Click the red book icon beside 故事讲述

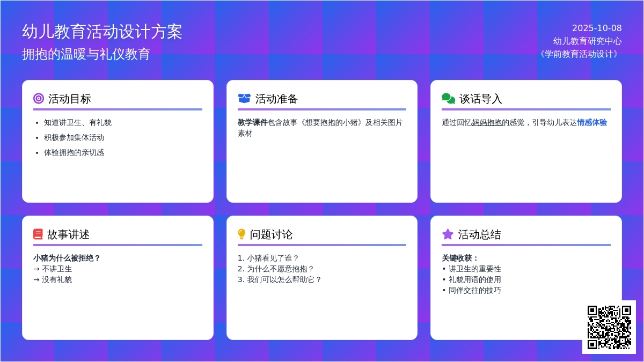coord(38,234)
